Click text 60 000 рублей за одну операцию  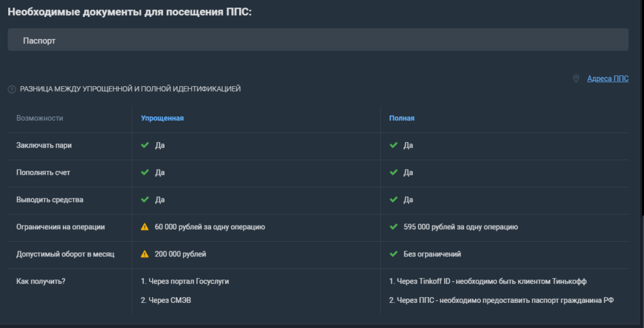point(210,227)
